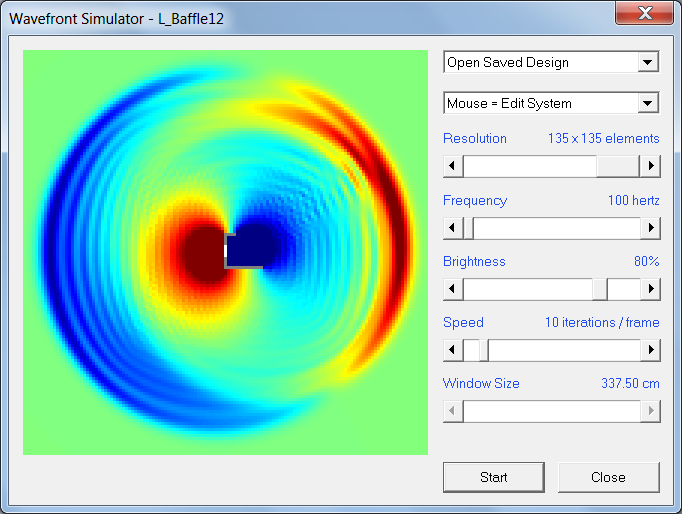This screenshot has height=514, width=682.
Task: Close the Wavefront Simulator window
Action: pyautogui.click(x=645, y=13)
